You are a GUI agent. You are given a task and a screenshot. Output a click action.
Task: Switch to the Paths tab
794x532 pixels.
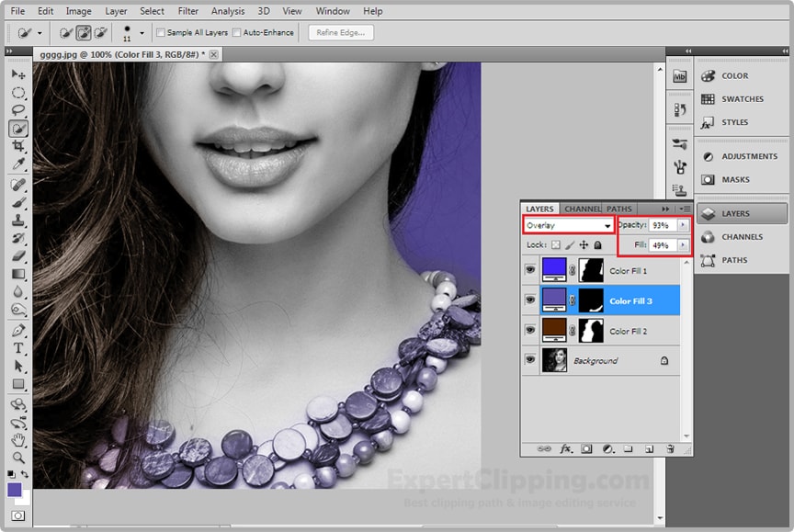(619, 209)
